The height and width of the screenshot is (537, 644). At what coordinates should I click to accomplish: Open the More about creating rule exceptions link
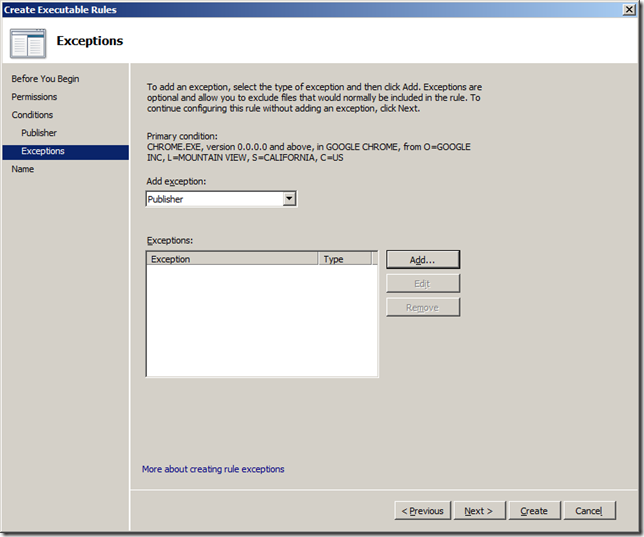(x=213, y=469)
